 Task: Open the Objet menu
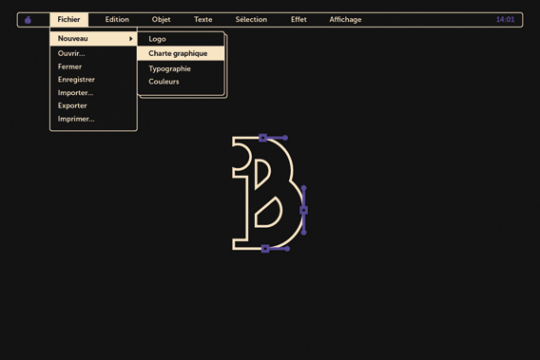pyautogui.click(x=161, y=20)
